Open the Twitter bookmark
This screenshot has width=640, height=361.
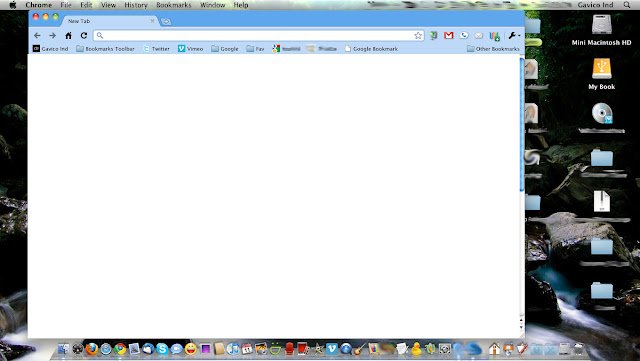click(156, 49)
